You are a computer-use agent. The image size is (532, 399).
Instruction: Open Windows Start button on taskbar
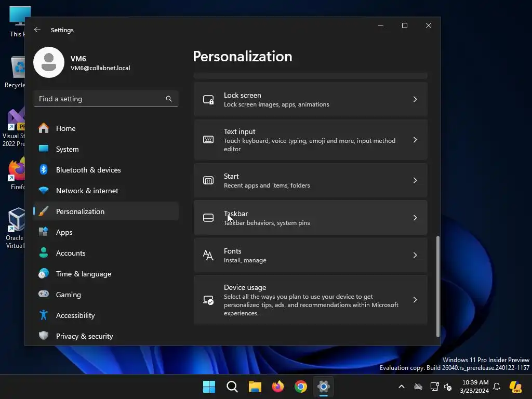[x=209, y=387]
